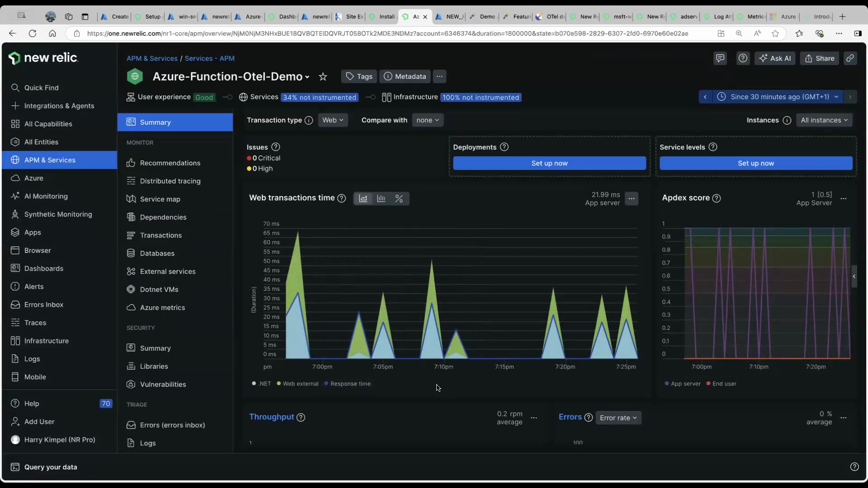The width and height of the screenshot is (868, 488).
Task: Open the Error rate dropdown
Action: [618, 418]
